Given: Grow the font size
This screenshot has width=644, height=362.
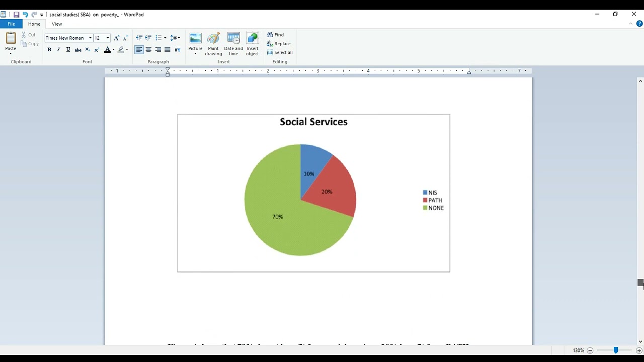Looking at the screenshot, I should click(x=117, y=38).
